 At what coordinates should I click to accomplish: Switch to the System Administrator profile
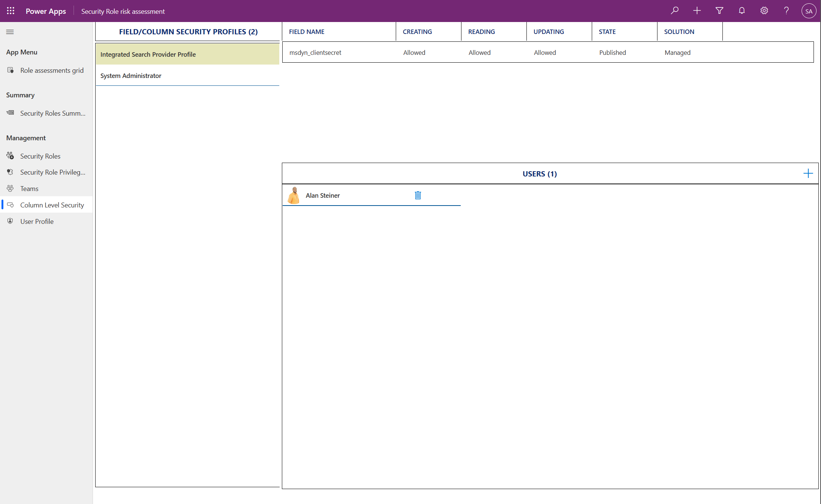[x=131, y=75]
